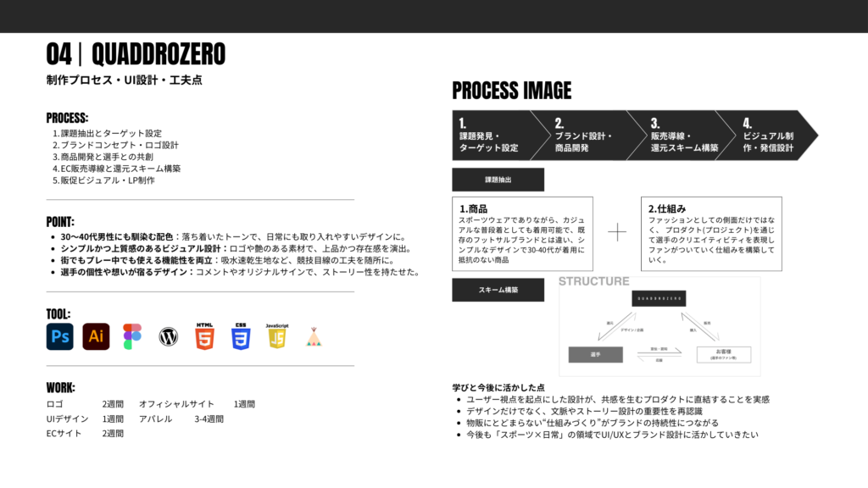Screen dimensions: 868x488
Task: Click the WordPress logo icon
Action: point(169,337)
